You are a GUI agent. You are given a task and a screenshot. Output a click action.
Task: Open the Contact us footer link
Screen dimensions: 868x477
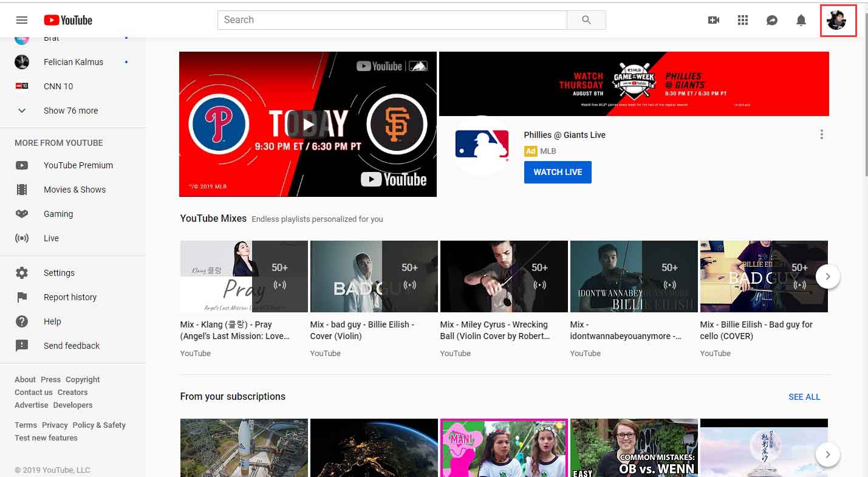click(33, 392)
